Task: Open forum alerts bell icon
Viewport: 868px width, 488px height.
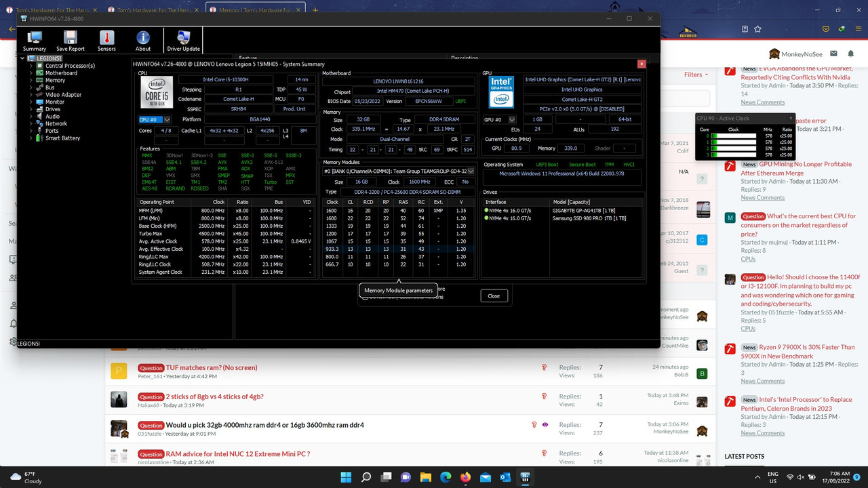Action: point(850,54)
